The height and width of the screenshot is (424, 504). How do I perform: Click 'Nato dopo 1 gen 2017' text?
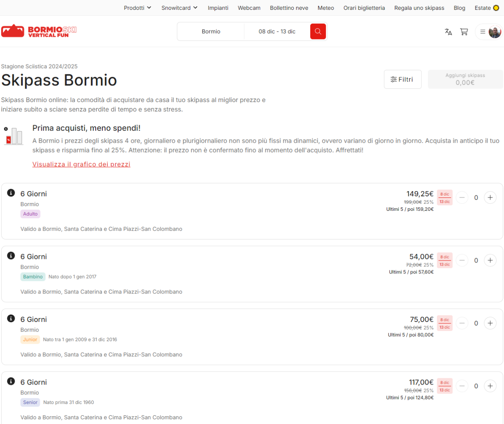[72, 277]
